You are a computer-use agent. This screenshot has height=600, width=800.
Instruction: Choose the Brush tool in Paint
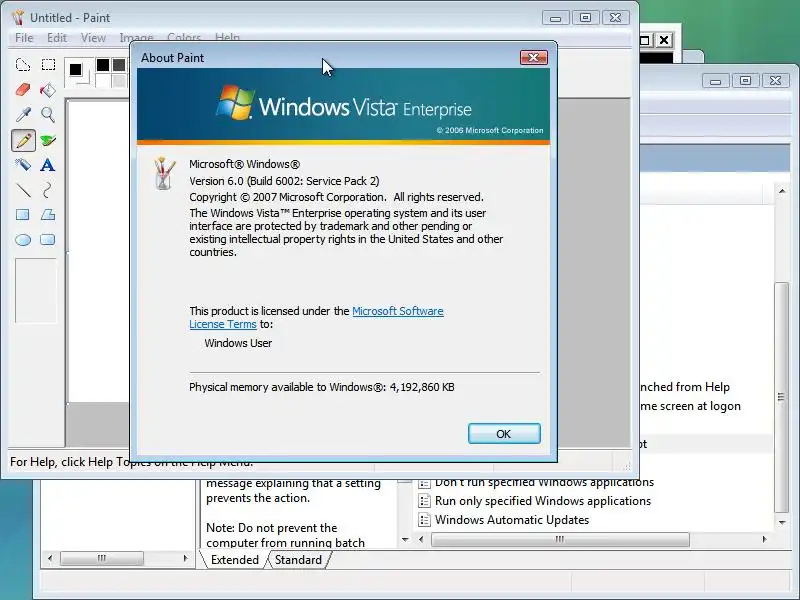48,140
